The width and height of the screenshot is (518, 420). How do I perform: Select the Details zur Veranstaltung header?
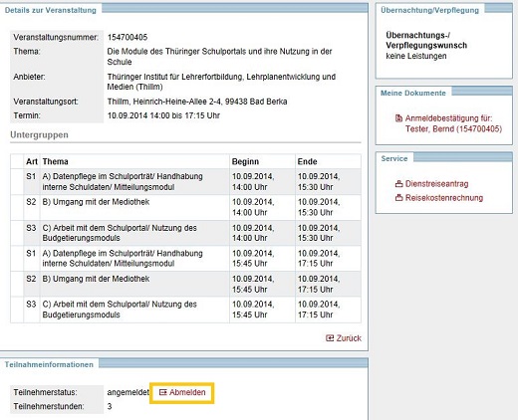(51, 10)
